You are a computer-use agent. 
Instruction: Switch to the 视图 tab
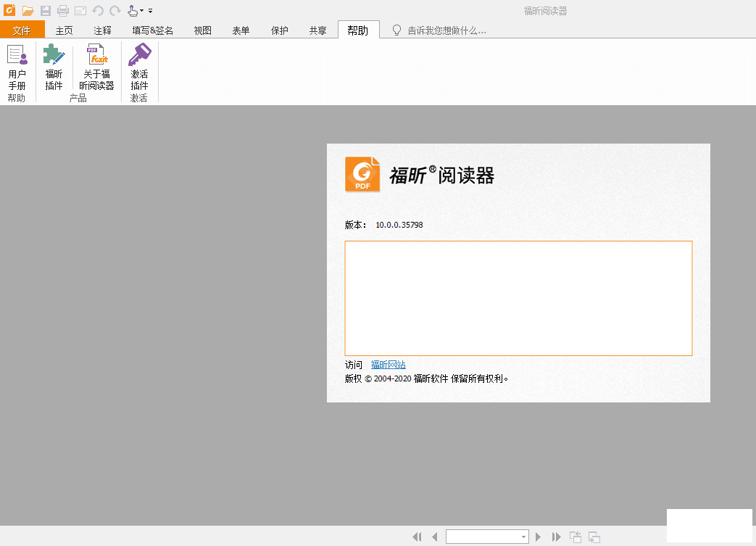tap(203, 30)
